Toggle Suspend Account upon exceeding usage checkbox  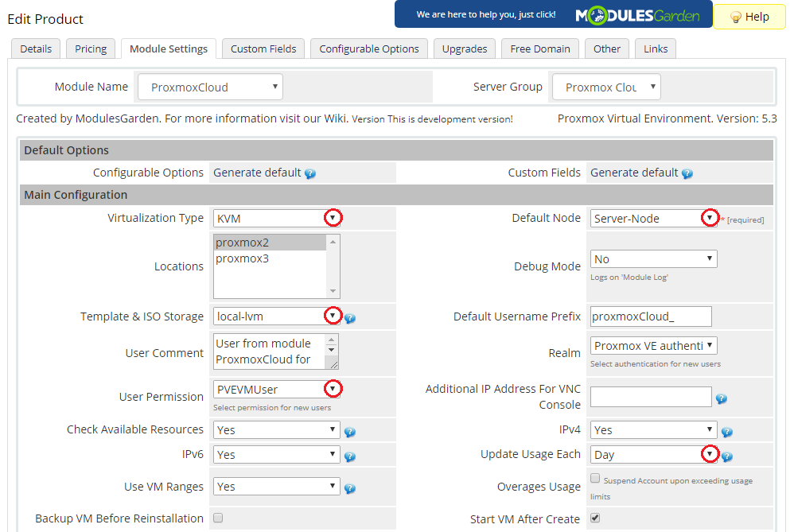point(595,478)
